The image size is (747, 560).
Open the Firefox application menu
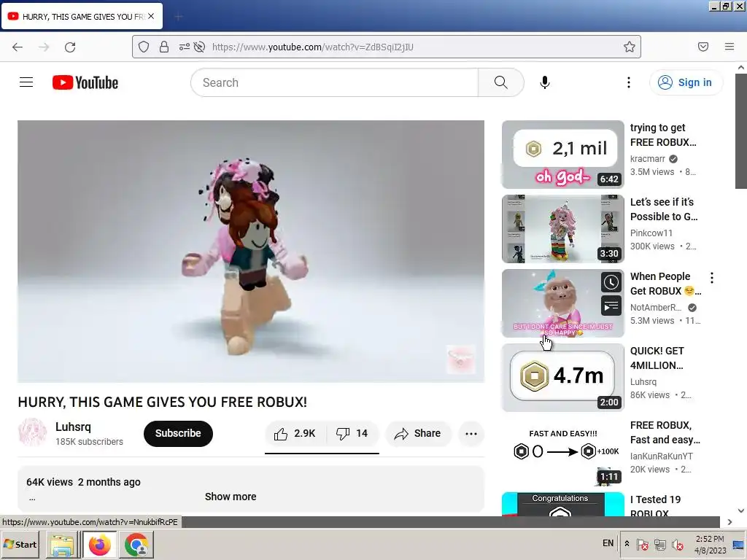point(729,47)
